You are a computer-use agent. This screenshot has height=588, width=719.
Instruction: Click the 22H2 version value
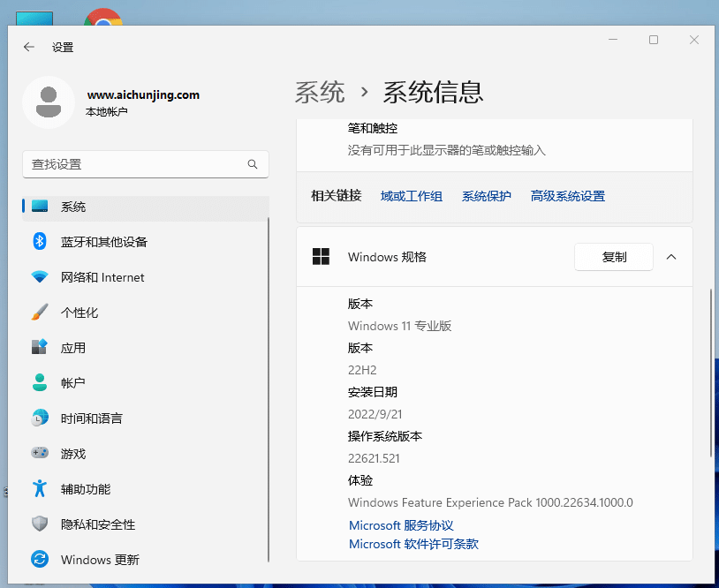point(362,370)
